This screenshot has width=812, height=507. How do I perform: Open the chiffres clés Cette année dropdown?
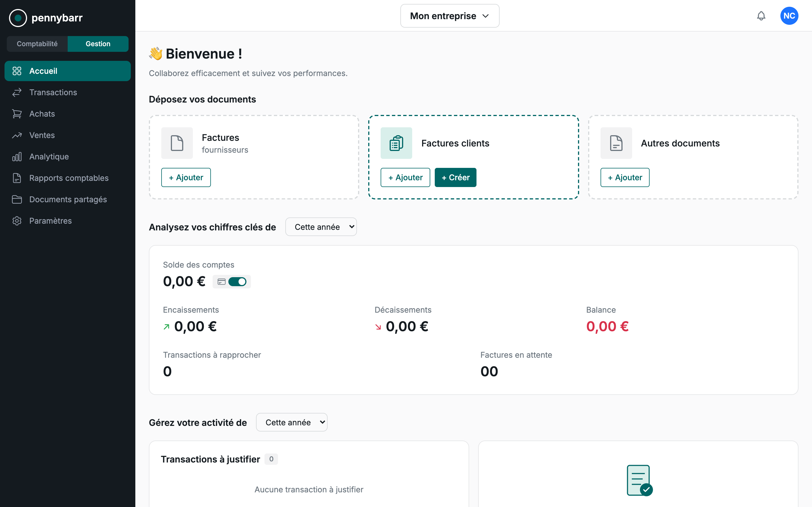tap(321, 227)
